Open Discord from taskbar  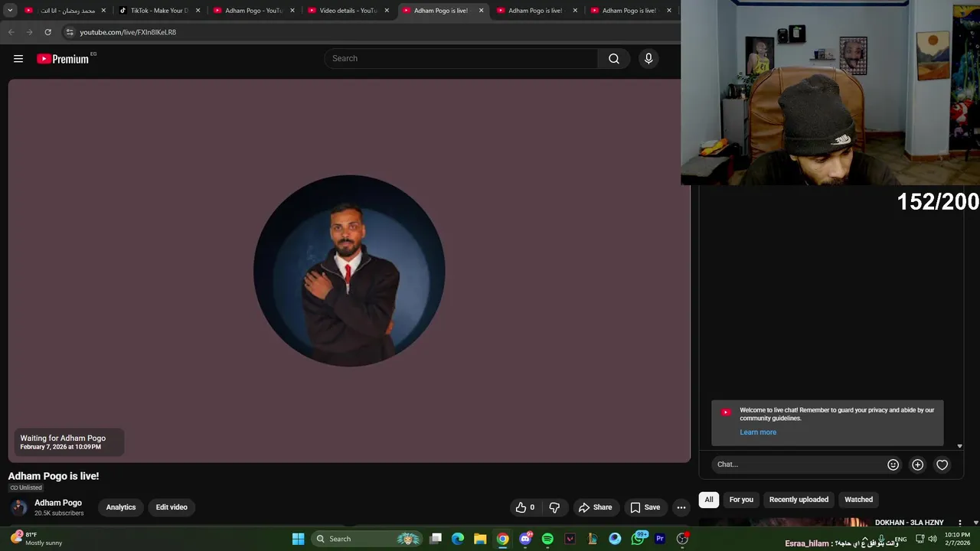525,539
